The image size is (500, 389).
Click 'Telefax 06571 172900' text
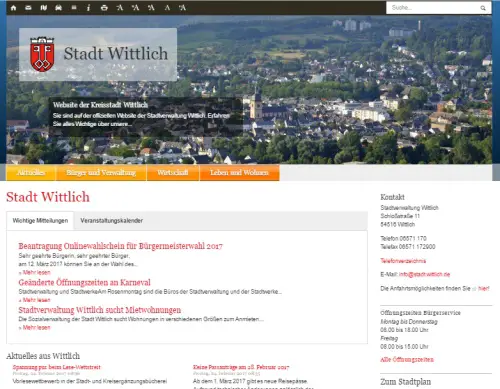[x=408, y=247]
